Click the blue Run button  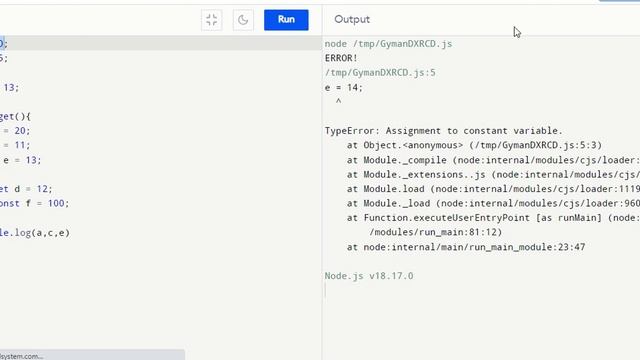(x=286, y=20)
